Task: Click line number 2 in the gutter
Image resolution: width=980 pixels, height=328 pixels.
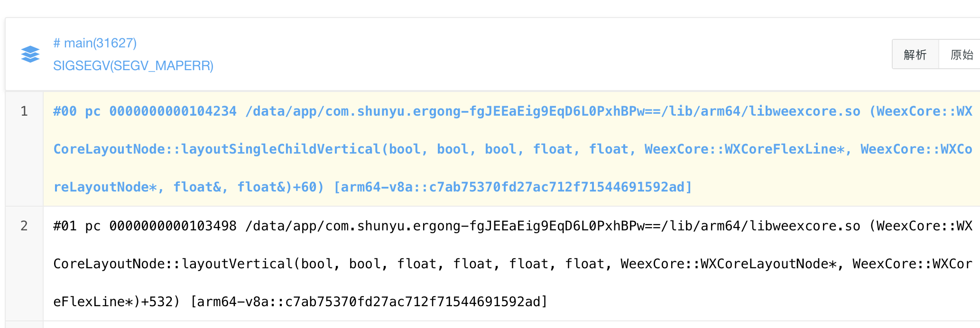Action: coord(24,226)
